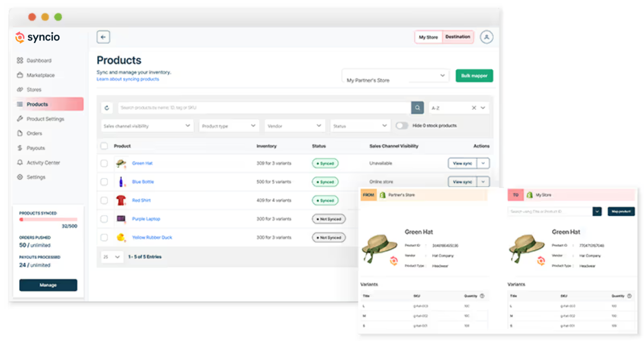
Task: Click the product search input field
Action: point(264,108)
